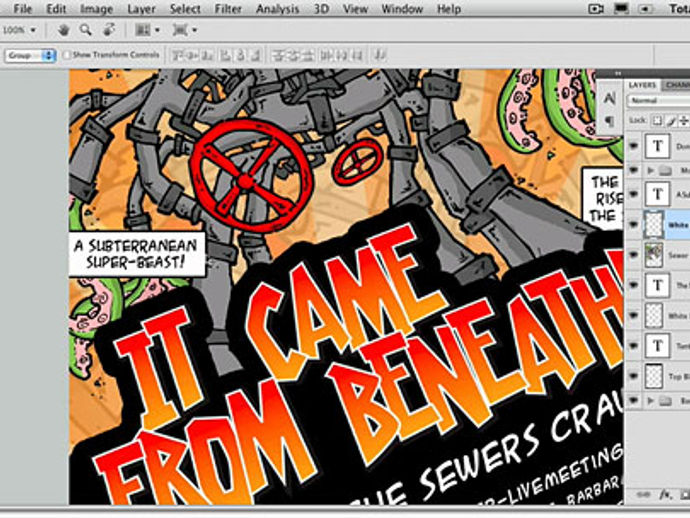Align left edges of layers
The width and height of the screenshot is (690, 518).
pyautogui.click(x=225, y=55)
